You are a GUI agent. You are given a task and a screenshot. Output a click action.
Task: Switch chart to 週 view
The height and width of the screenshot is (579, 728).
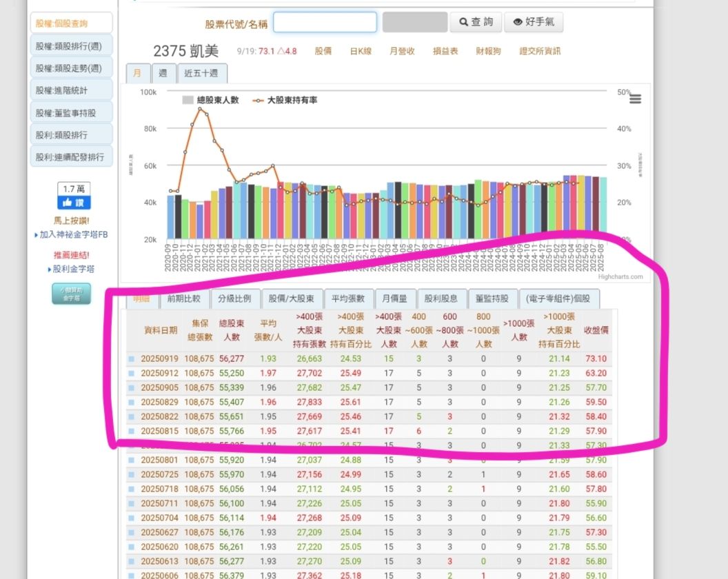[163, 73]
